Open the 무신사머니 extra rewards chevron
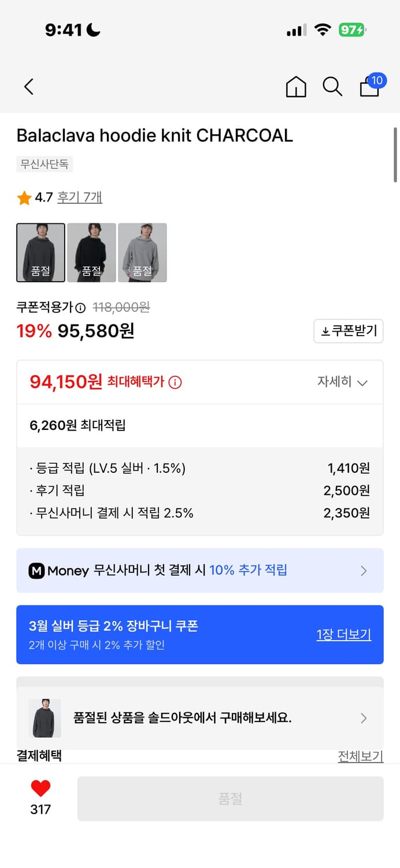 click(x=364, y=571)
